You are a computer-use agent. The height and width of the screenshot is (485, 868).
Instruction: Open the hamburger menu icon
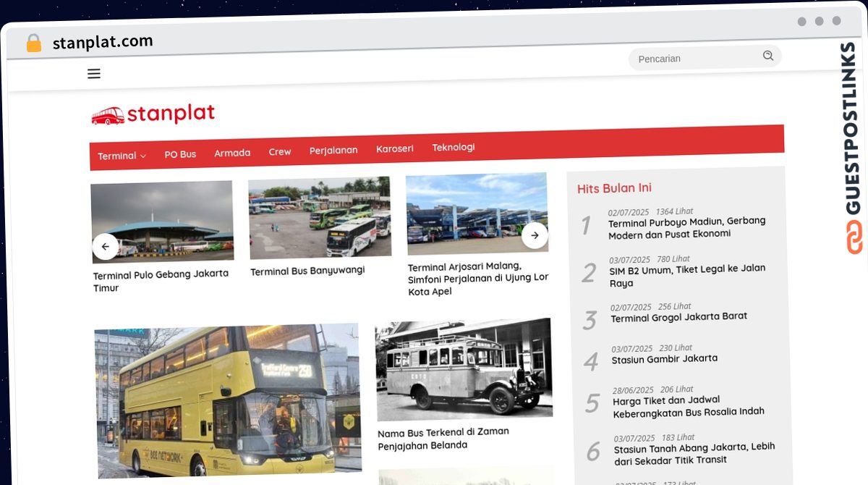(94, 73)
